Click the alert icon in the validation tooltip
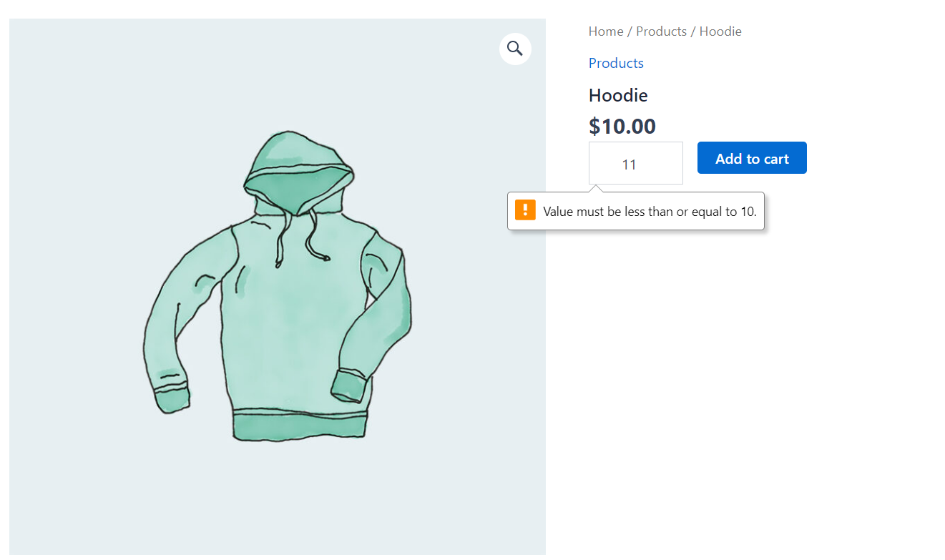Screen dimensions: 945x560 526,210
